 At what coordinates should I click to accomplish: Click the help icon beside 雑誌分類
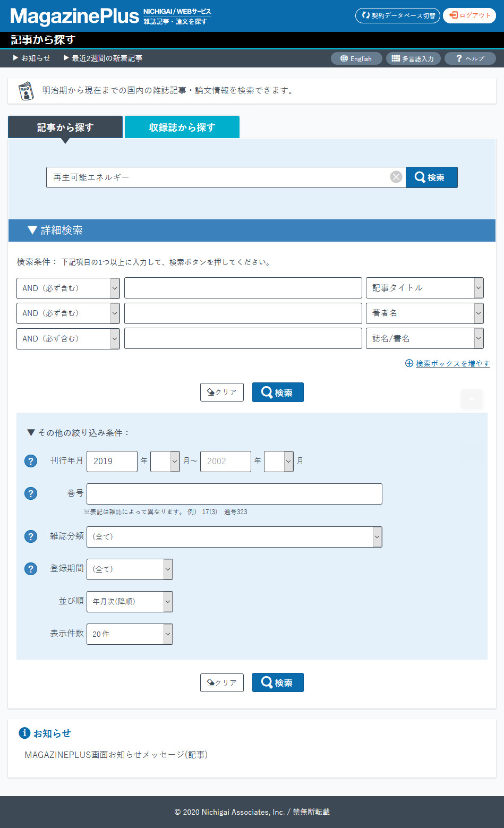click(x=31, y=536)
